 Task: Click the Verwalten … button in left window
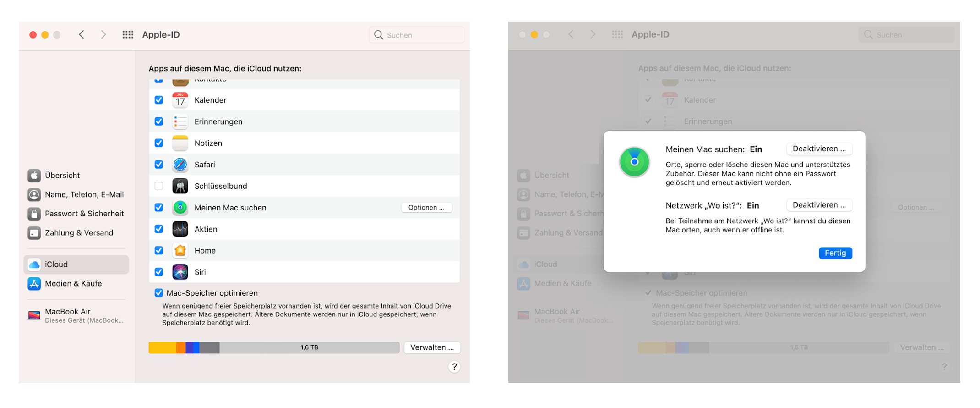pyautogui.click(x=432, y=347)
